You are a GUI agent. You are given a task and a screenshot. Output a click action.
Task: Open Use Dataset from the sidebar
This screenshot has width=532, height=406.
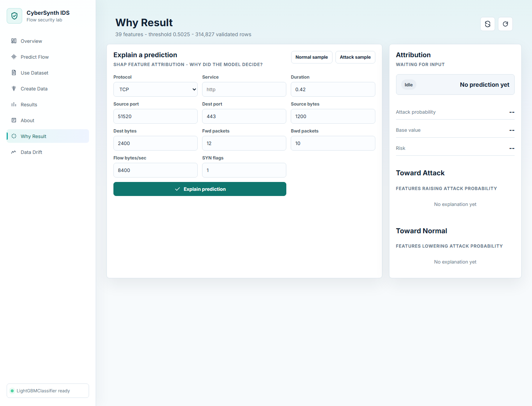pyautogui.click(x=48, y=73)
